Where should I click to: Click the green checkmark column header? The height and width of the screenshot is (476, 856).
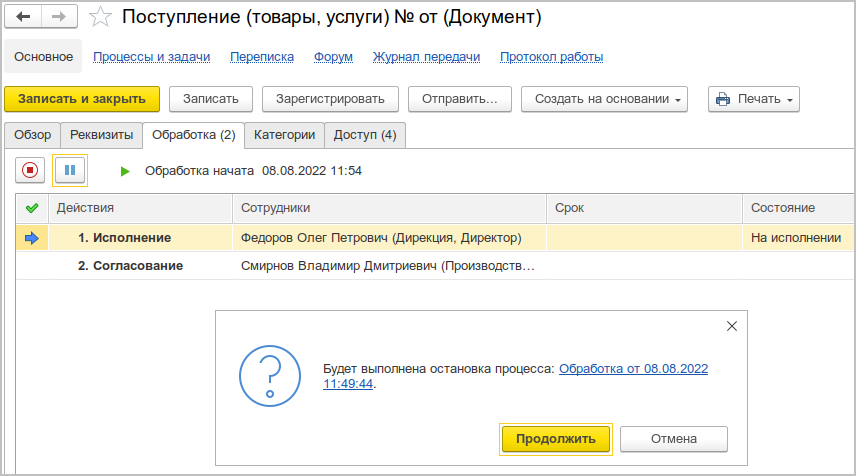pos(32,208)
